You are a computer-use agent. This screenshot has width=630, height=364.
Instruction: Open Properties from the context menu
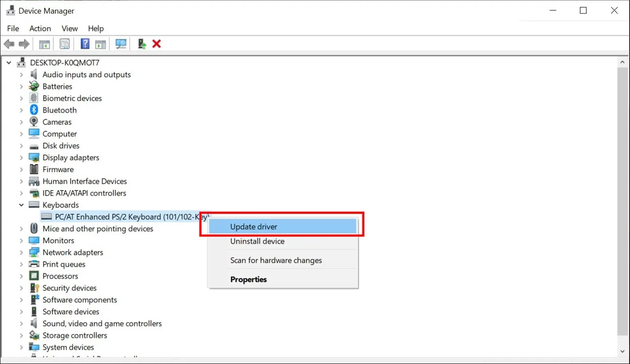[248, 279]
